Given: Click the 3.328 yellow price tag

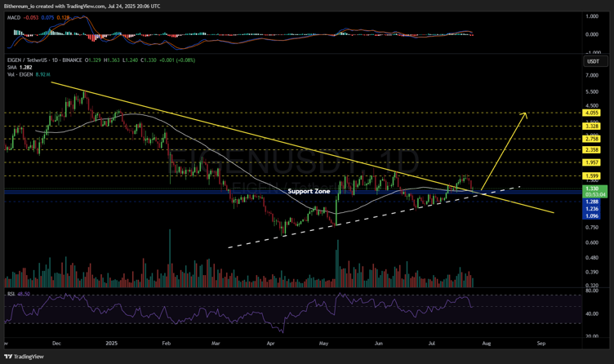Looking at the screenshot, I should (592, 127).
